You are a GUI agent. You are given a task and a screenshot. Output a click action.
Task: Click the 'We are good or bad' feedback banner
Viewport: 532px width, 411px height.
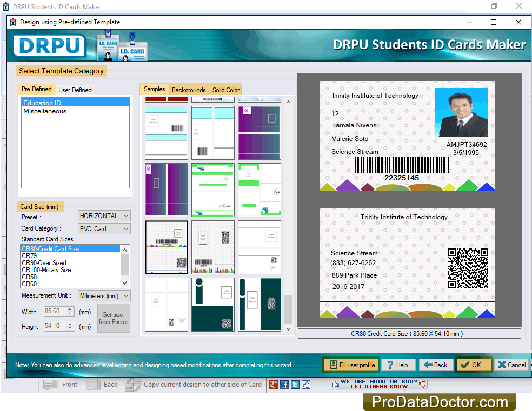coord(379,384)
